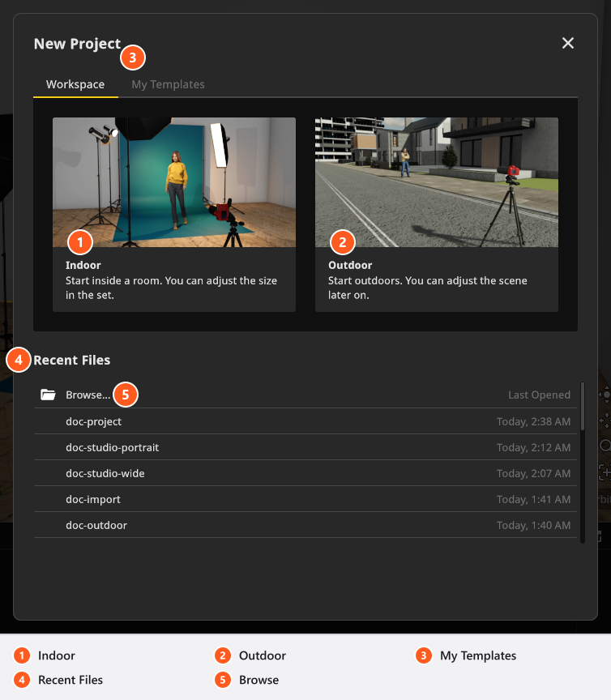
Task: Open the doc-studio-wide recent file
Action: coord(305,473)
